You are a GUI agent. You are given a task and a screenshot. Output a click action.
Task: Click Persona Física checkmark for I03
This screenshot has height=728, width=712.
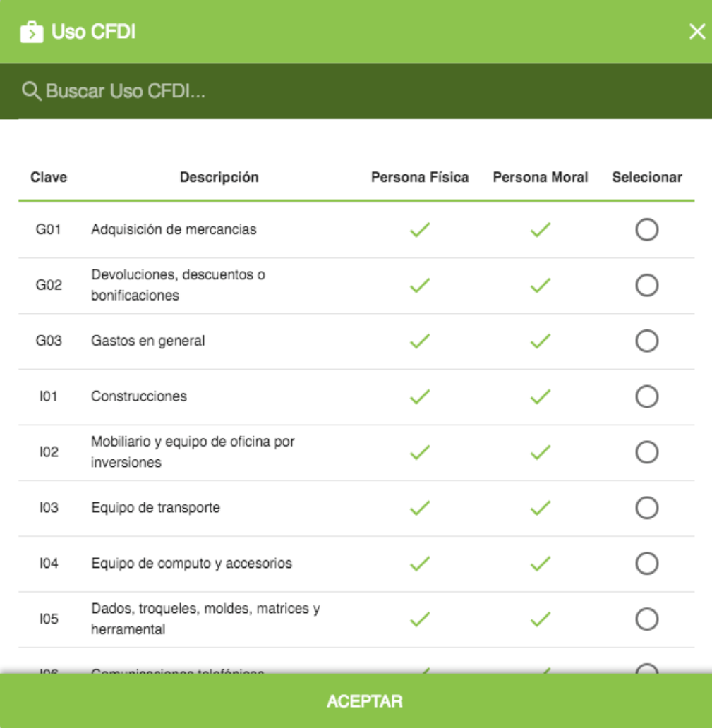[420, 509]
